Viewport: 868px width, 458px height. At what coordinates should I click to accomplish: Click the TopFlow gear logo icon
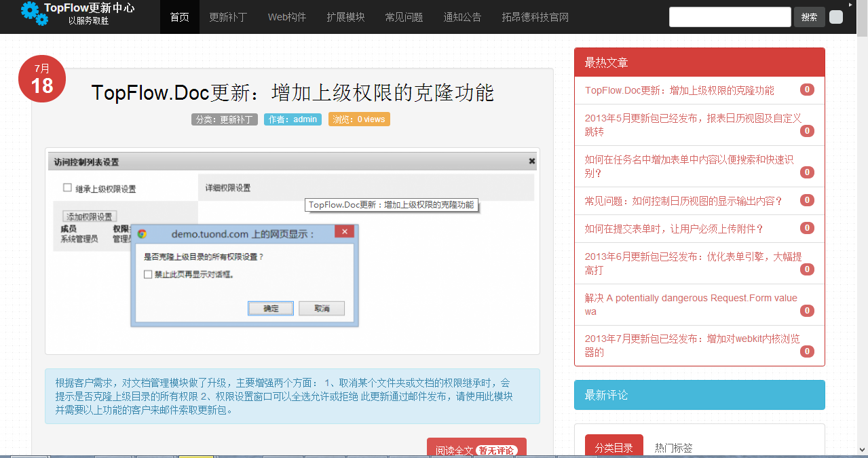(34, 13)
